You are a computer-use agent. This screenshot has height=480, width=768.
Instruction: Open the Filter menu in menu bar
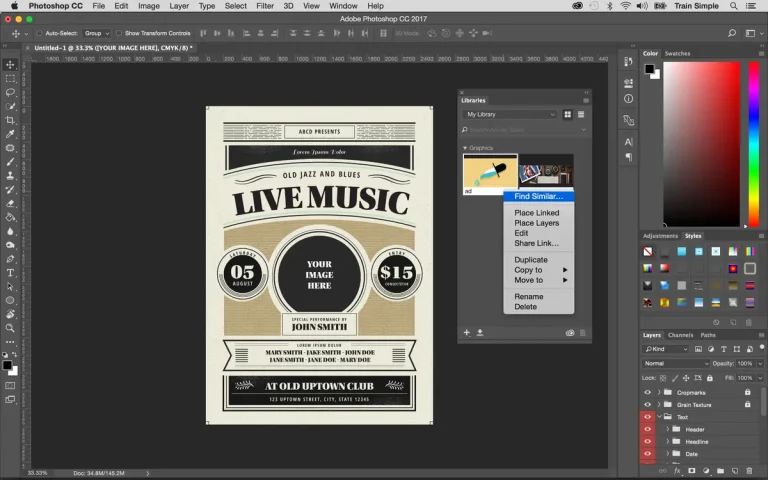point(264,6)
